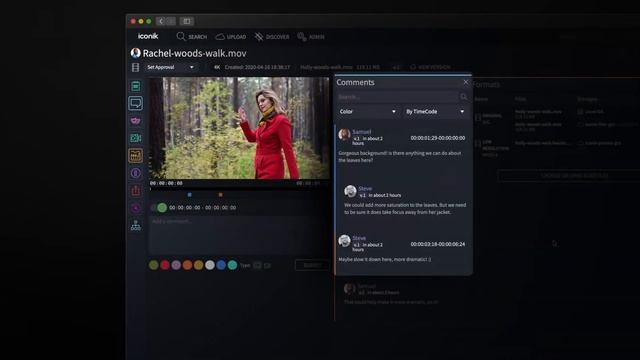Submit the comment
Screen dimensions: 640x360
point(312,265)
